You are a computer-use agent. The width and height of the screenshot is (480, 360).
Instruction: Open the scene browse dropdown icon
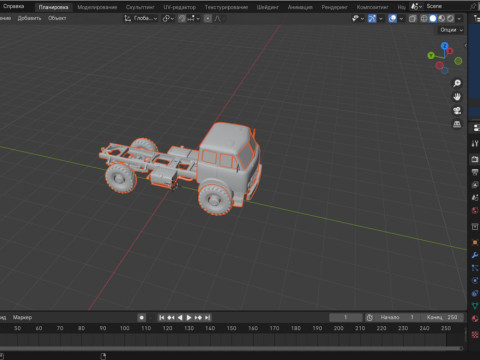tap(416, 6)
